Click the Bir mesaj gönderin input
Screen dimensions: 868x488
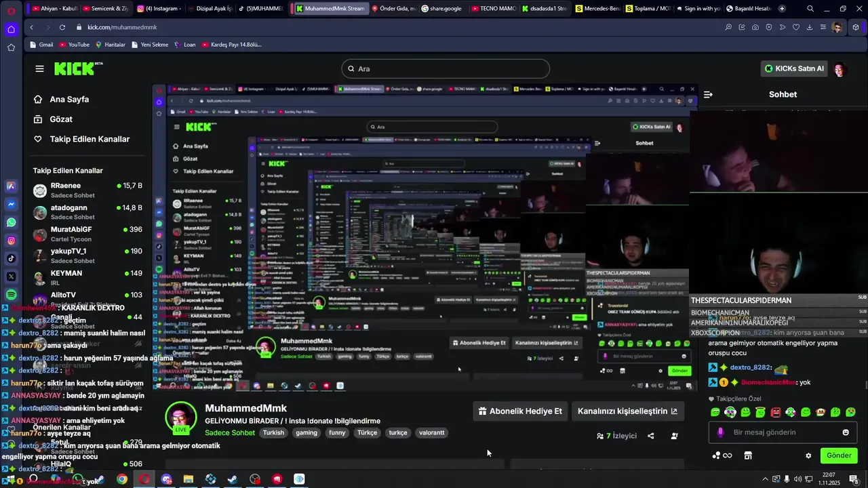[x=783, y=432]
